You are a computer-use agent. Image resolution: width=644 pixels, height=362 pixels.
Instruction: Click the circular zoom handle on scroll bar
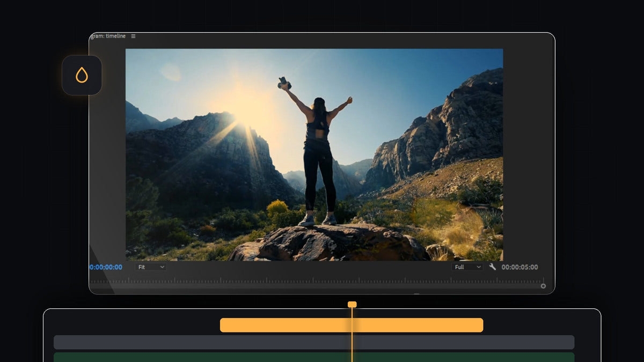tap(543, 286)
